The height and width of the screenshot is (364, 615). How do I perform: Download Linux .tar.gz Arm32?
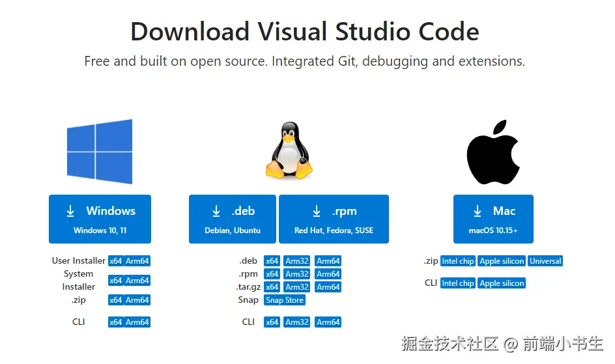(297, 287)
